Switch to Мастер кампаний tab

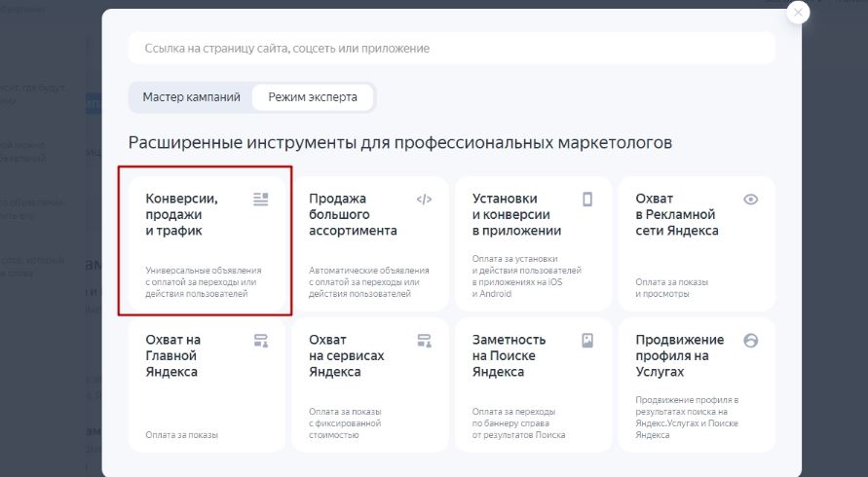(x=192, y=97)
